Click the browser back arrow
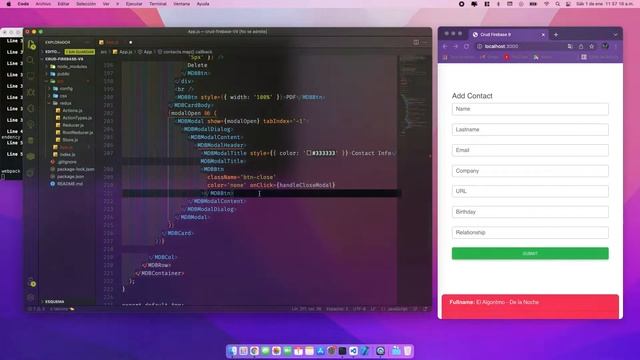This screenshot has width=640, height=360. point(445,47)
